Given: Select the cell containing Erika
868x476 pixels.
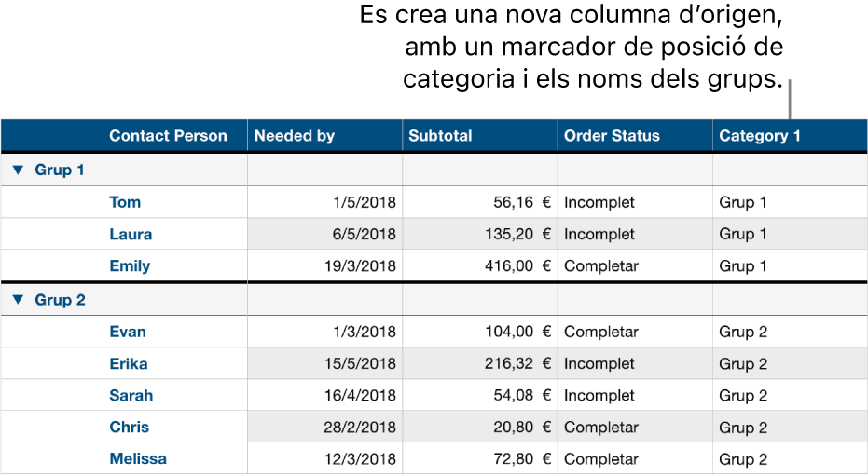Looking at the screenshot, I should coord(129,363).
